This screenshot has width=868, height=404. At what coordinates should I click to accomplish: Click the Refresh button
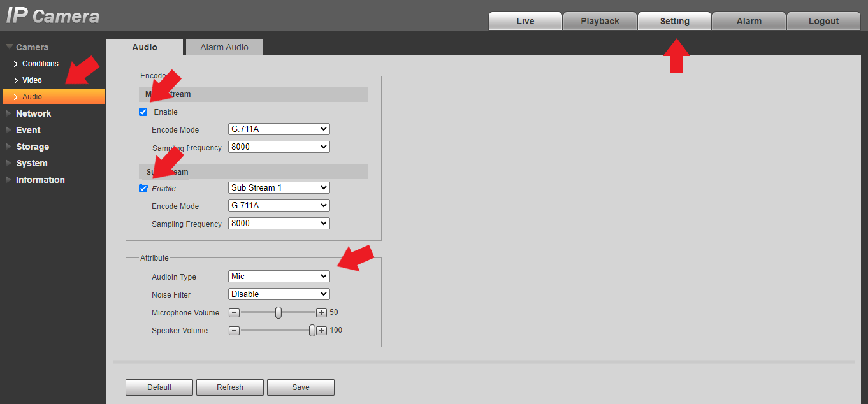(x=230, y=387)
